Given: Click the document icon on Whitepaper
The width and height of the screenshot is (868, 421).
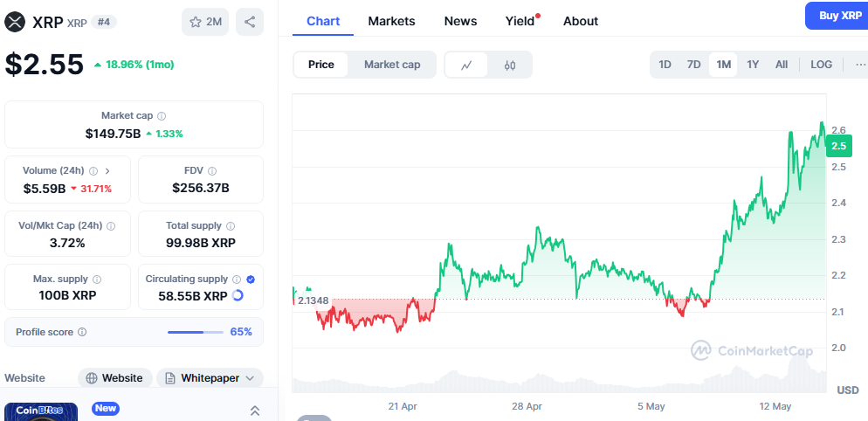Looking at the screenshot, I should pos(170,378).
